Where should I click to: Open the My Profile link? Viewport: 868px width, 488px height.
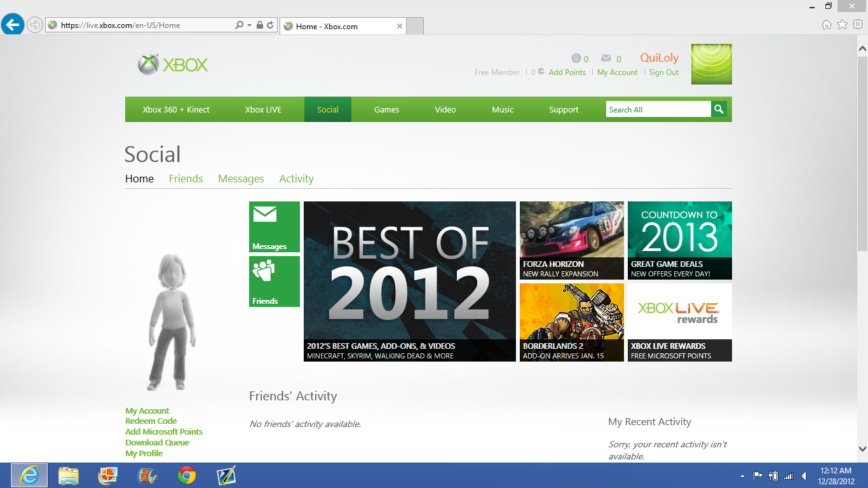(x=144, y=453)
